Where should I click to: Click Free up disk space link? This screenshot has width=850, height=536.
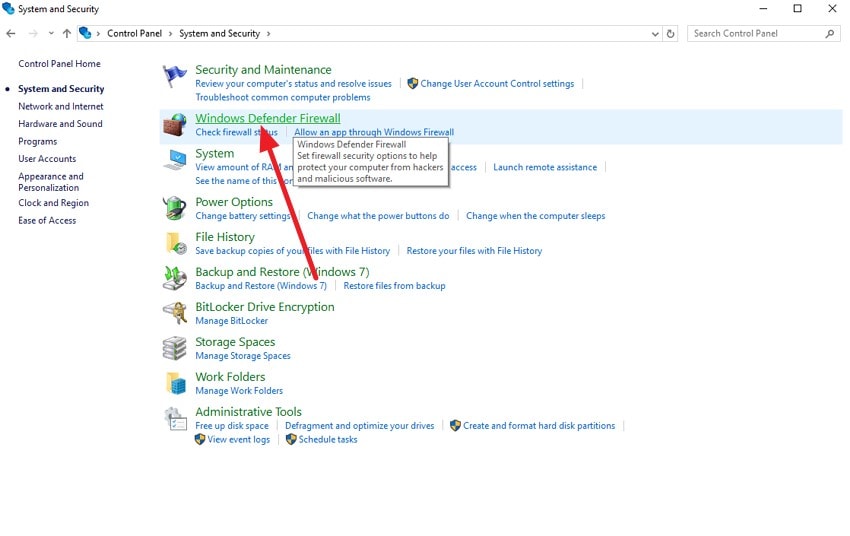click(x=231, y=426)
